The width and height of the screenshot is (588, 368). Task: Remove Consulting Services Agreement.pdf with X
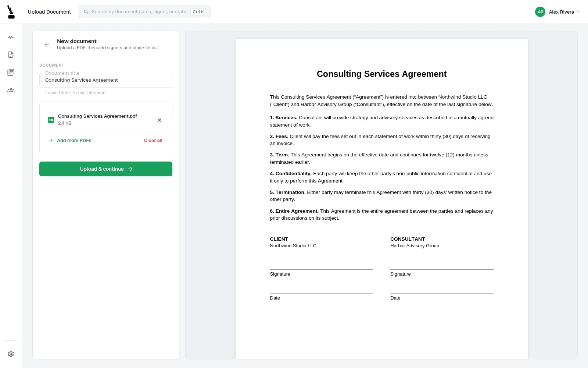(159, 120)
